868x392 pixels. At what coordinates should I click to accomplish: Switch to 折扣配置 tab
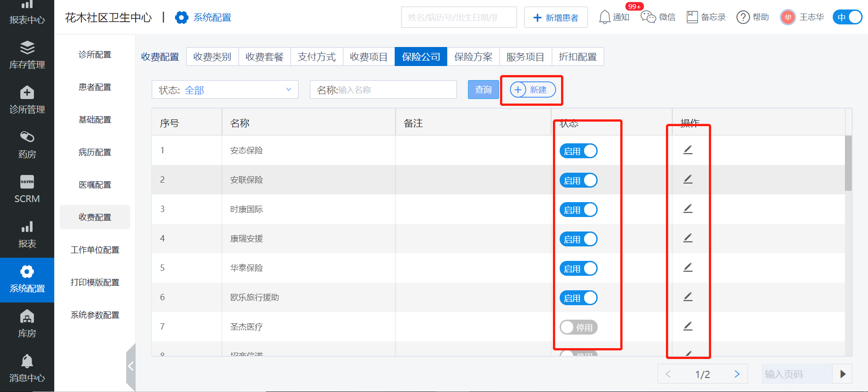578,57
